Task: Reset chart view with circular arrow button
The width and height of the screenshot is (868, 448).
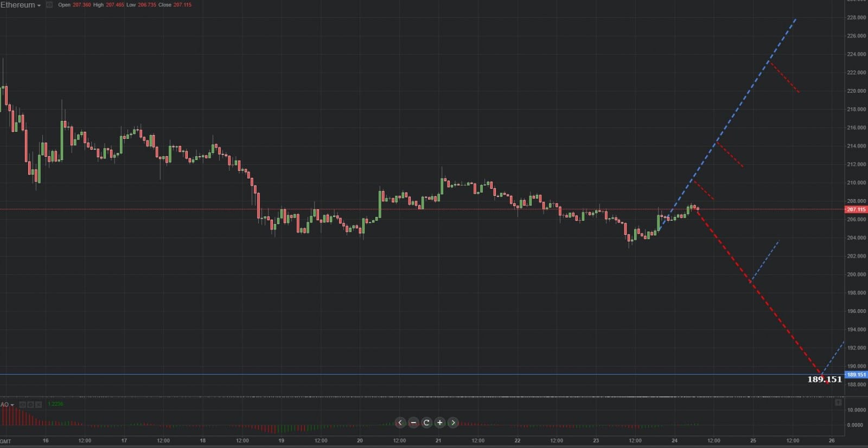Action: coord(426,423)
